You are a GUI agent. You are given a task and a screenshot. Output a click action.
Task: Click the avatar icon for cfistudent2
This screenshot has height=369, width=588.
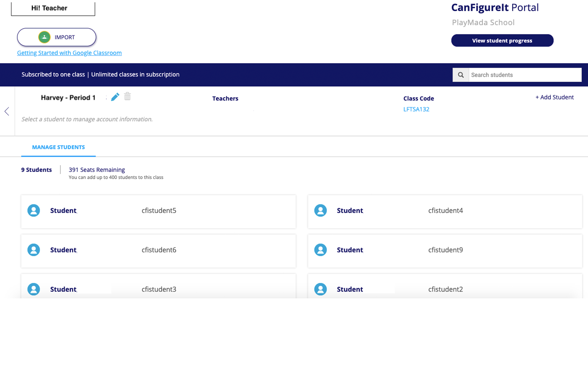click(x=320, y=289)
